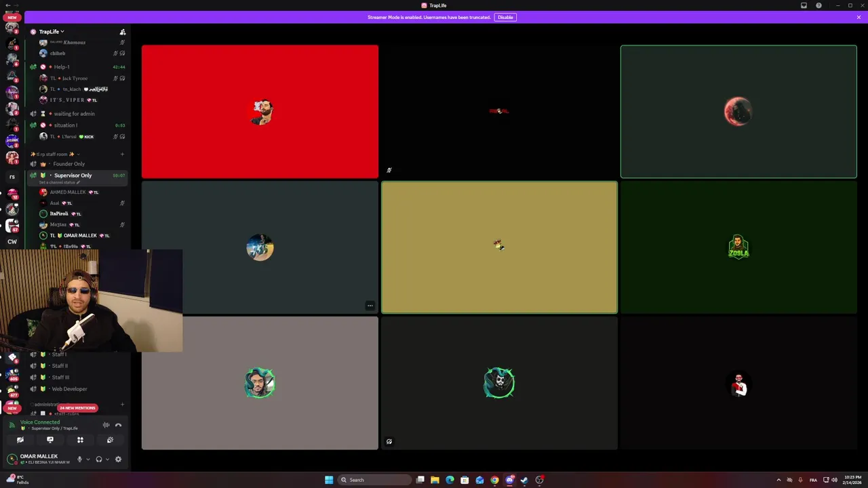Open activities launcher icon

pyautogui.click(x=80, y=440)
